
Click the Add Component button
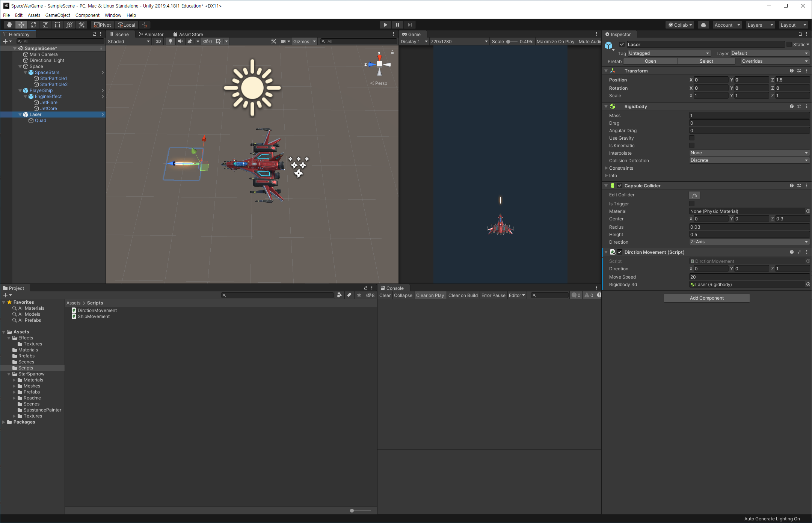706,298
